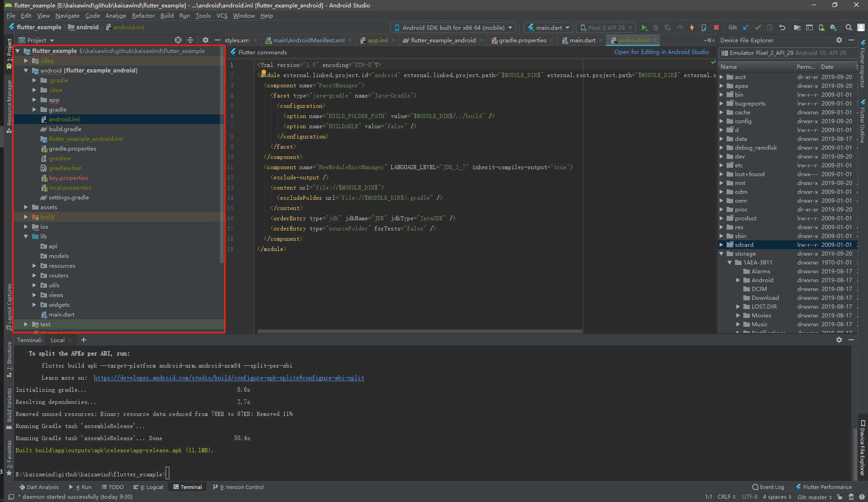Toggle Favorites side tool button
The width and height of the screenshot is (868, 502).
click(x=9, y=457)
